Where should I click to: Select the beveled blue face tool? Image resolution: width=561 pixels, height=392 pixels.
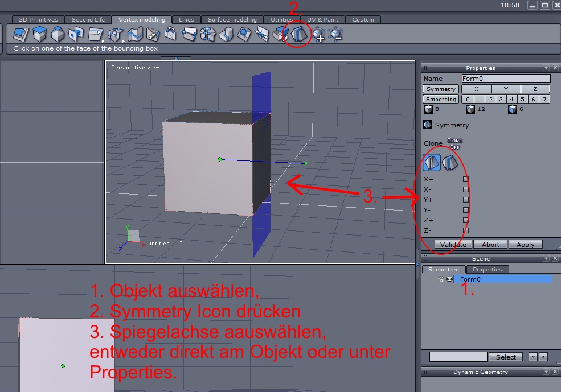point(244,35)
